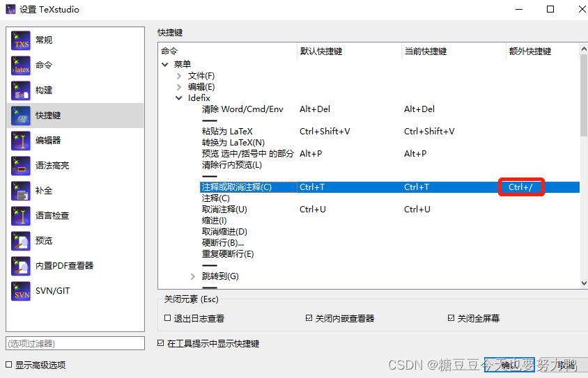Click the 选项过滤器 input field
588x378 pixels.
click(75, 343)
